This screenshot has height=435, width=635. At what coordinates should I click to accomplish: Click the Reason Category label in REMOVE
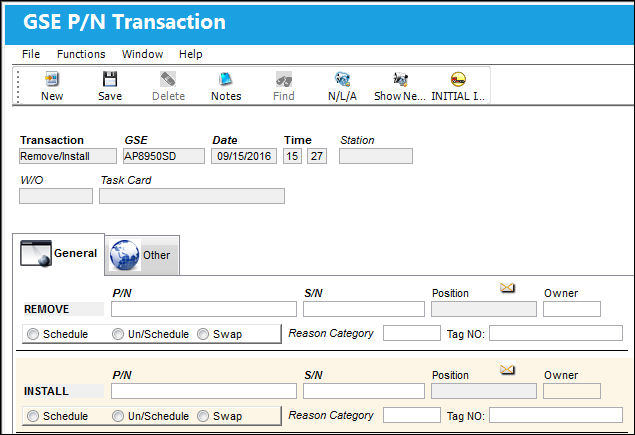click(x=331, y=333)
